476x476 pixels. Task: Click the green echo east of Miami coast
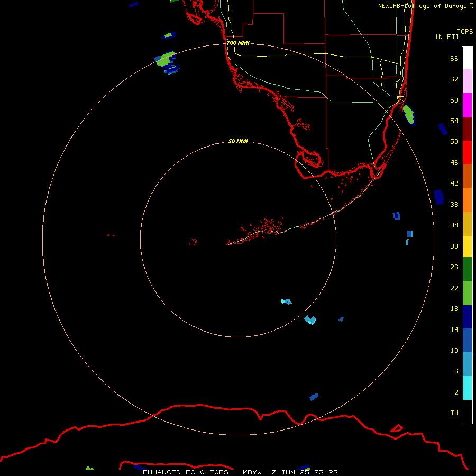408,114
